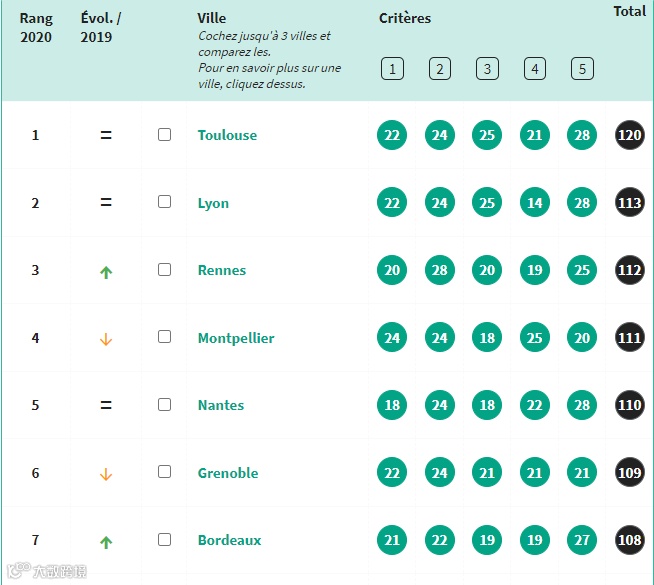This screenshot has height=585, width=654.
Task: Click criterion 1 box icon in header
Action: 392,69
